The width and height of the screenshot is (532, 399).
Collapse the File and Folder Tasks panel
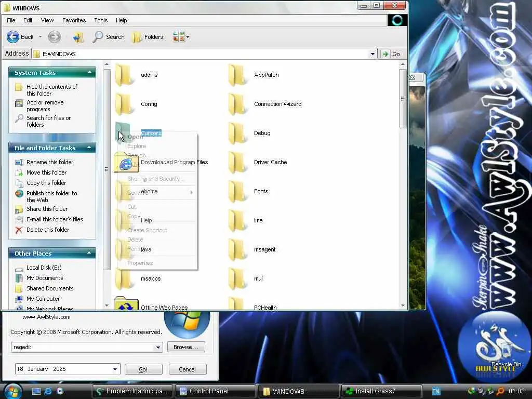click(x=89, y=148)
